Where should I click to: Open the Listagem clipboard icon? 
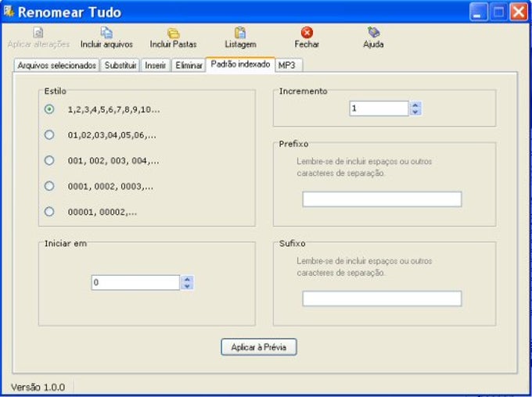[240, 33]
